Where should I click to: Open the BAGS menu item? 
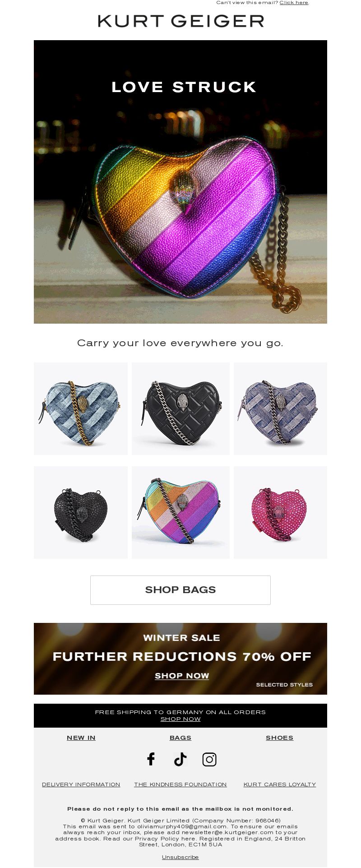coord(180,738)
